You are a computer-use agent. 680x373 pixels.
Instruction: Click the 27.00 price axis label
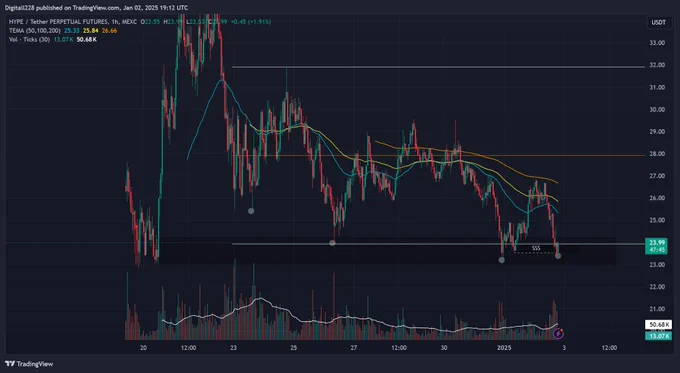pos(657,176)
